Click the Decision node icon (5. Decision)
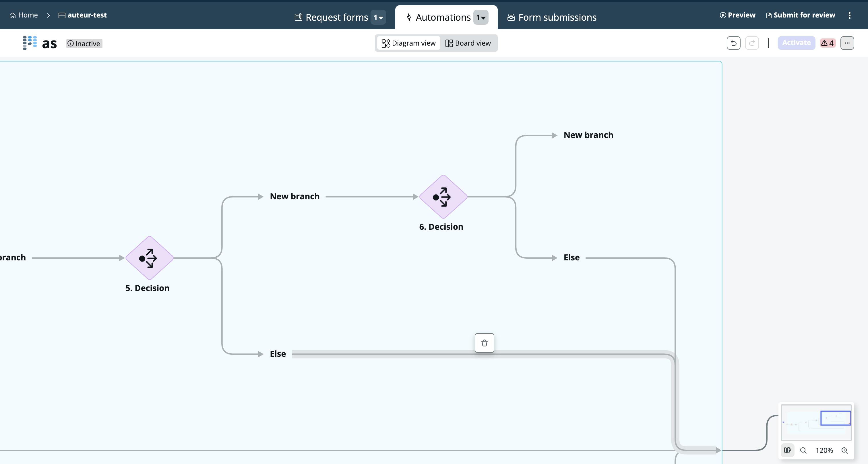Viewport: 868px width, 464px height. tap(148, 258)
